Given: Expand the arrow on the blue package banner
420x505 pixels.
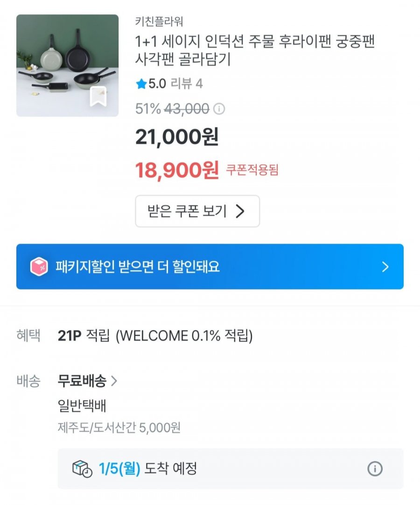Looking at the screenshot, I should click(385, 267).
